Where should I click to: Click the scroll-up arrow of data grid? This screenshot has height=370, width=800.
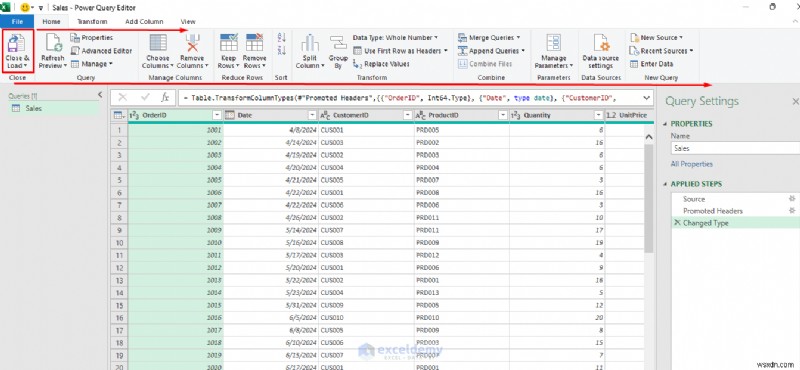649,137
